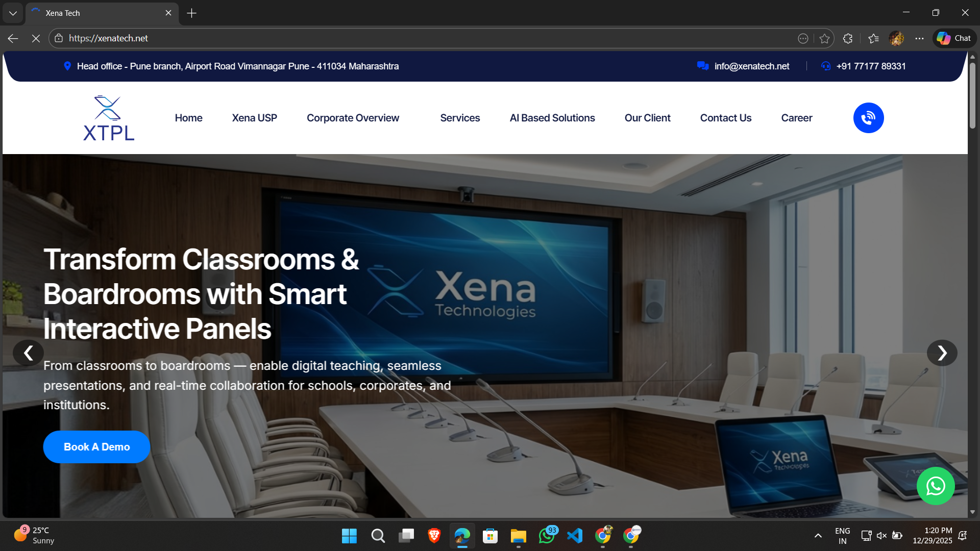Open Microsoft Store from taskbar
The height and width of the screenshot is (551, 980).
tap(491, 536)
